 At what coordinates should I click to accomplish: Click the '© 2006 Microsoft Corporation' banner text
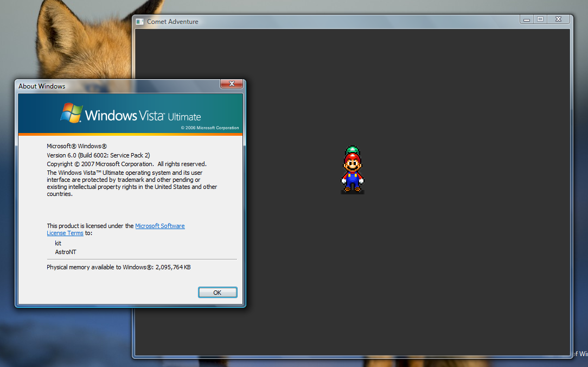209,128
